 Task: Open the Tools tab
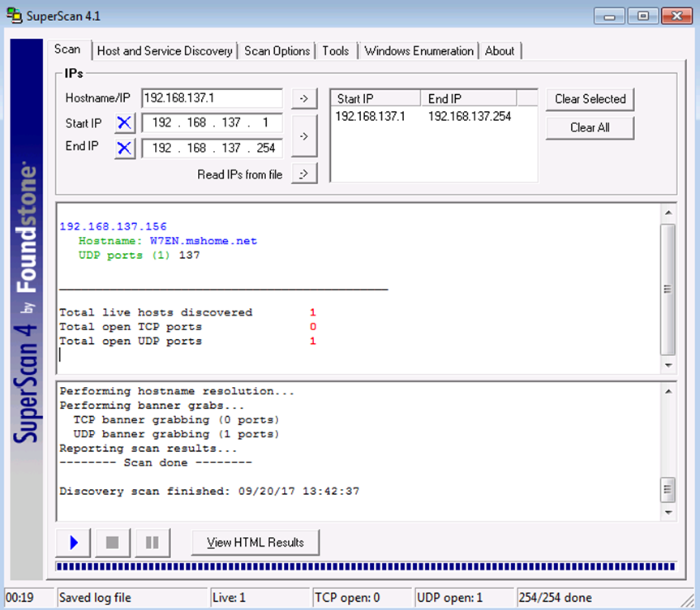[x=336, y=51]
